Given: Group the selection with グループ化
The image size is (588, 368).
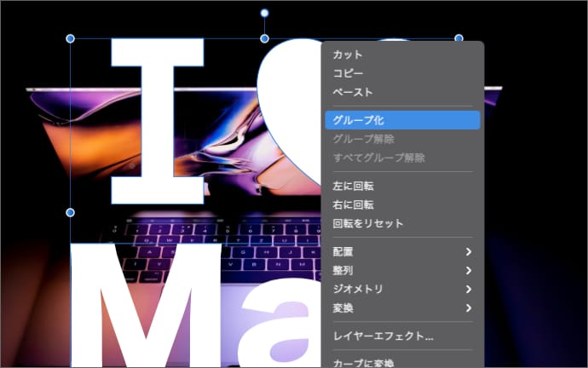Looking at the screenshot, I should 358,120.
